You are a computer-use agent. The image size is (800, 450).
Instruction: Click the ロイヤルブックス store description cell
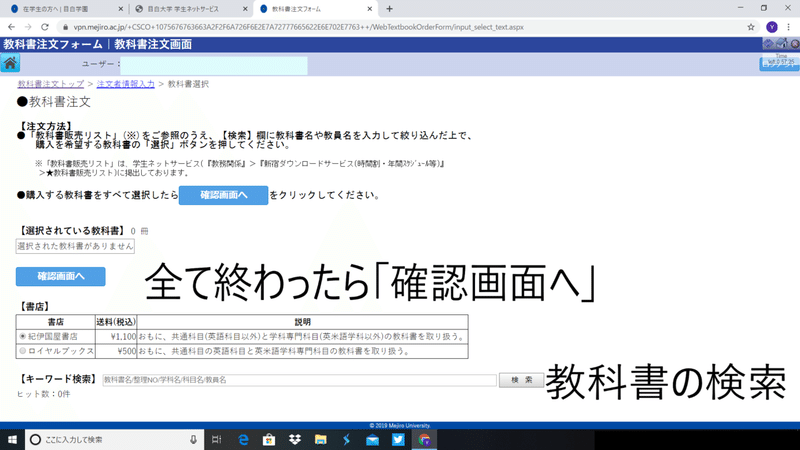pyautogui.click(x=303, y=351)
